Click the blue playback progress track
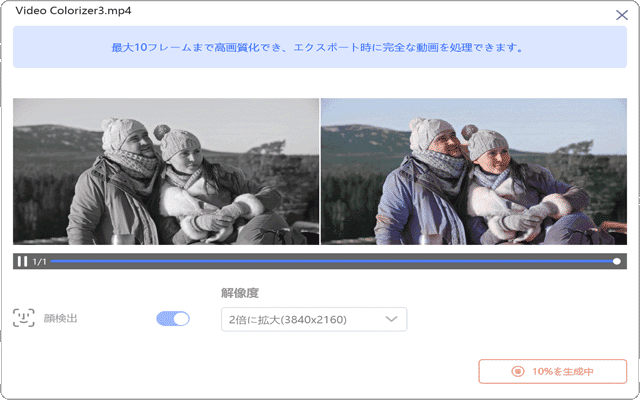640x400 pixels. click(331, 261)
